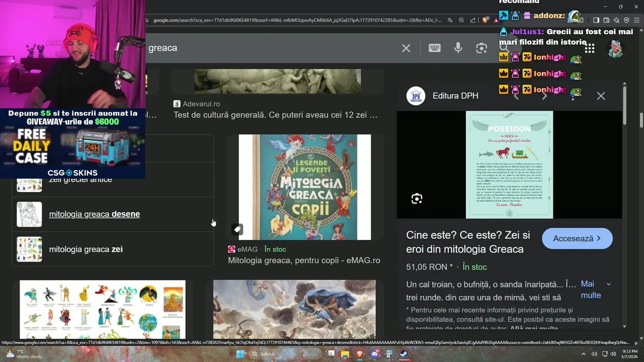Open the Google account profile avatar
Screen dimensions: 644x362
pos(615,48)
